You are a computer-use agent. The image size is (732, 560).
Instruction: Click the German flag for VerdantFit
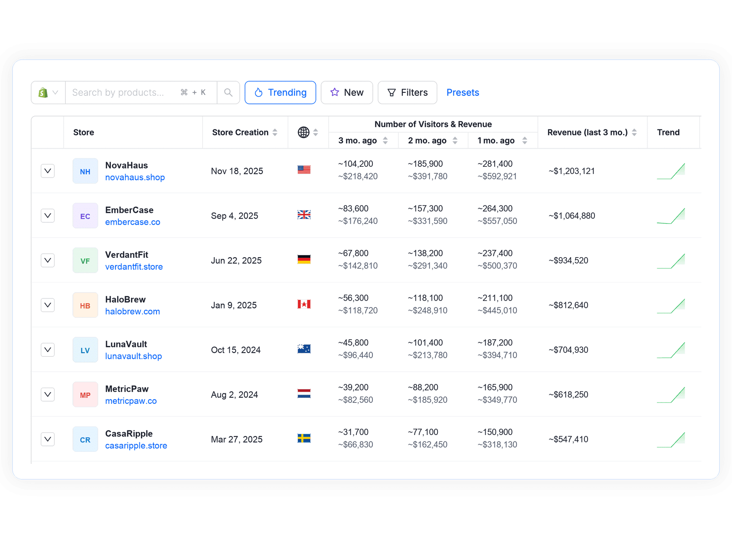304,259
